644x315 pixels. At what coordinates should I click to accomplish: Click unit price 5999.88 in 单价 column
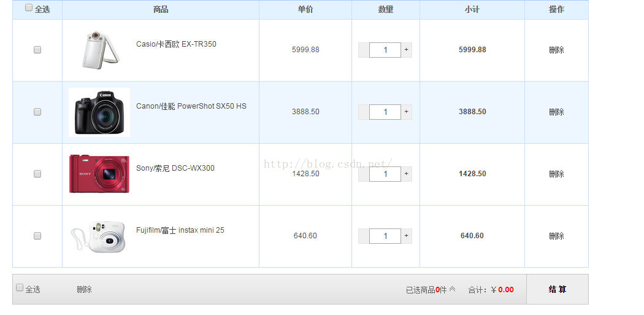(x=305, y=50)
